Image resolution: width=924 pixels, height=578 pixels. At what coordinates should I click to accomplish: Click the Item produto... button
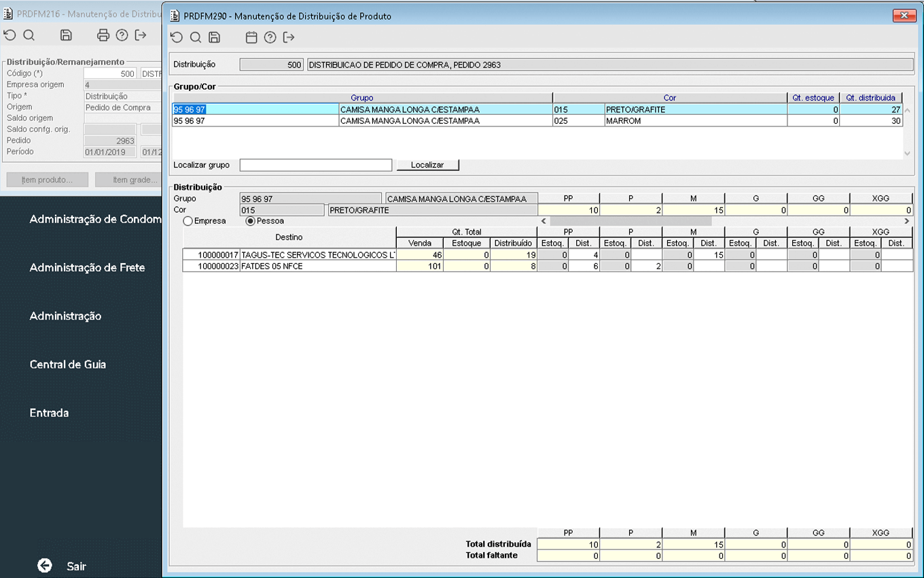tap(48, 180)
